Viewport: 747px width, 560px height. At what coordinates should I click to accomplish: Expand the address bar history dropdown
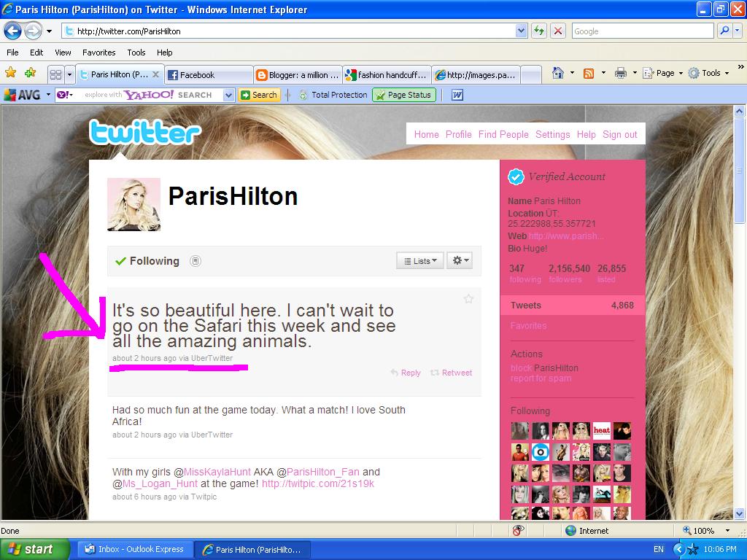521,31
